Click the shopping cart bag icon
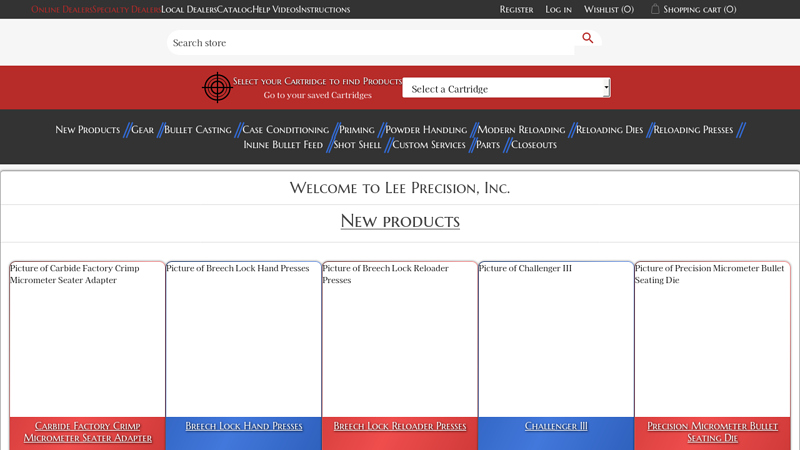 pos(655,9)
